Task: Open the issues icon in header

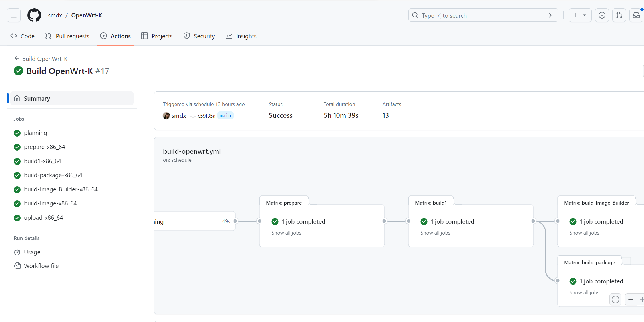Action: (602, 15)
